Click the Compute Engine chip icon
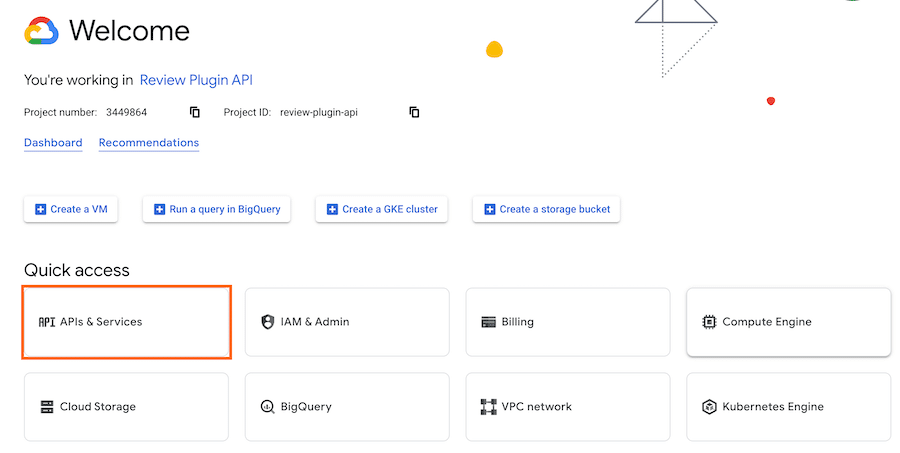The image size is (900, 453). click(x=709, y=322)
